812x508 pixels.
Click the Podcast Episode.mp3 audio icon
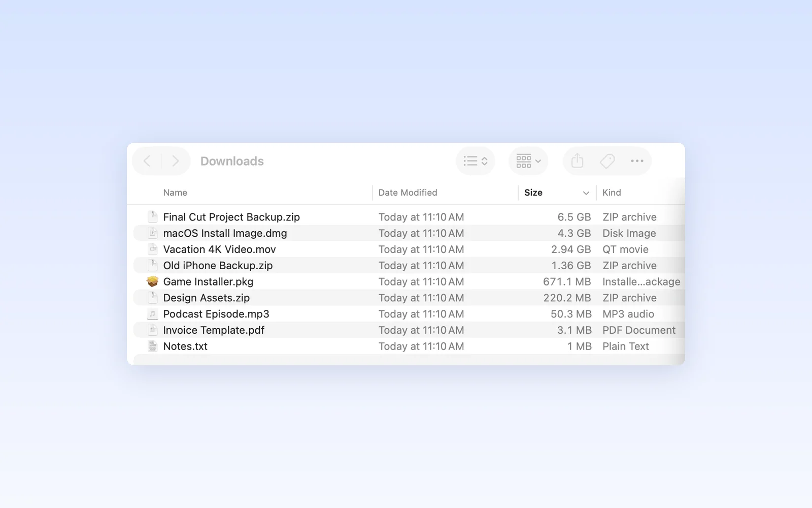(x=153, y=314)
